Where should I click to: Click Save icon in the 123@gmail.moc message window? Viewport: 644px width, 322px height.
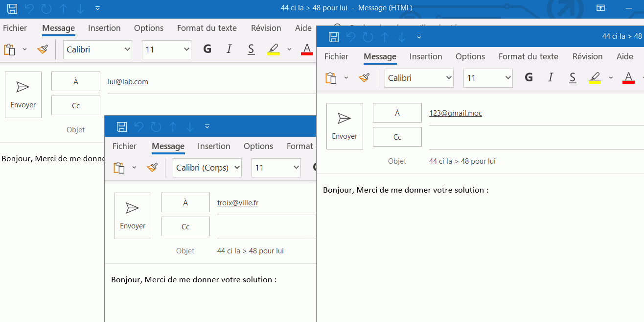click(x=334, y=37)
